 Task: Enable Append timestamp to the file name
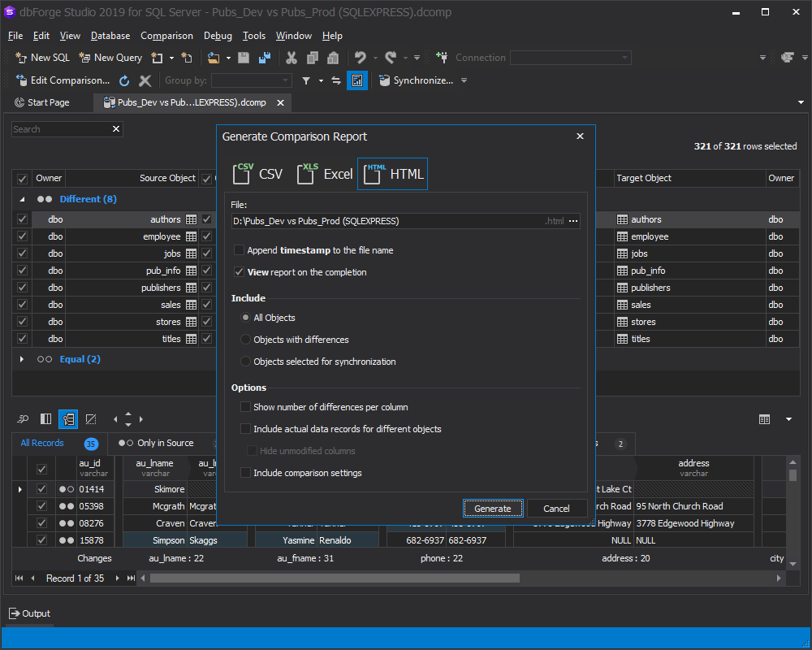point(239,249)
